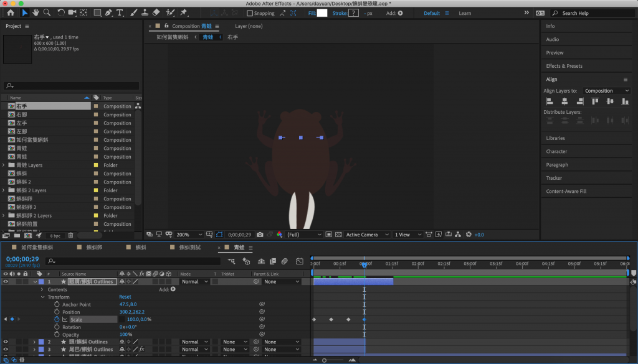Image resolution: width=638 pixels, height=364 pixels.
Task: Create a new folder in Project panel
Action: [17, 235]
